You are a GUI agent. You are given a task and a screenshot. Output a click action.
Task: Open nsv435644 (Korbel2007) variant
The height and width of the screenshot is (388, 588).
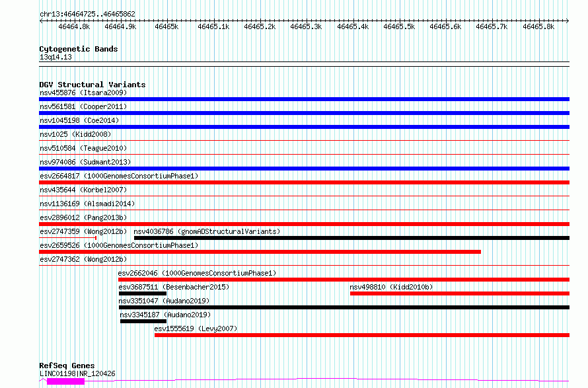pyautogui.click(x=83, y=190)
